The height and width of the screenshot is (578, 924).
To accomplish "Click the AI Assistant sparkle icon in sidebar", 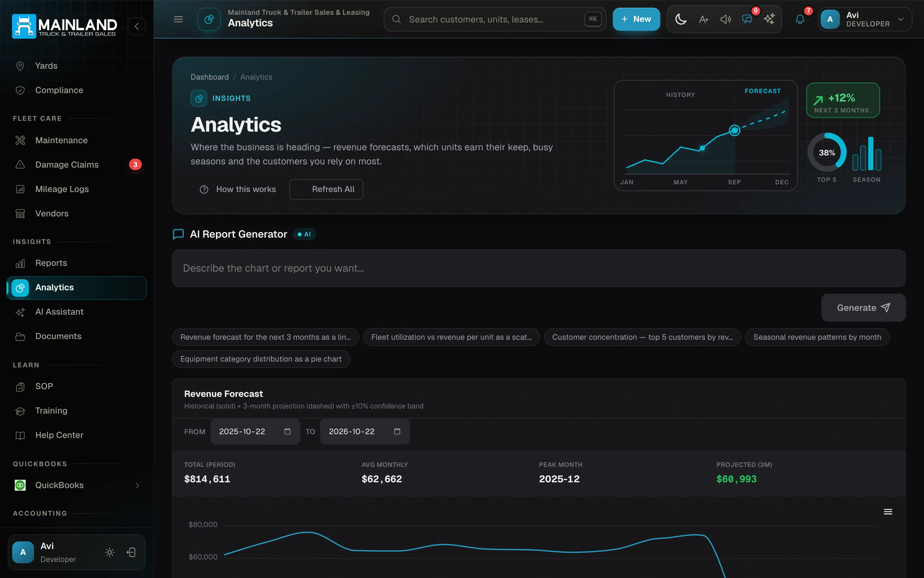I will [20, 312].
